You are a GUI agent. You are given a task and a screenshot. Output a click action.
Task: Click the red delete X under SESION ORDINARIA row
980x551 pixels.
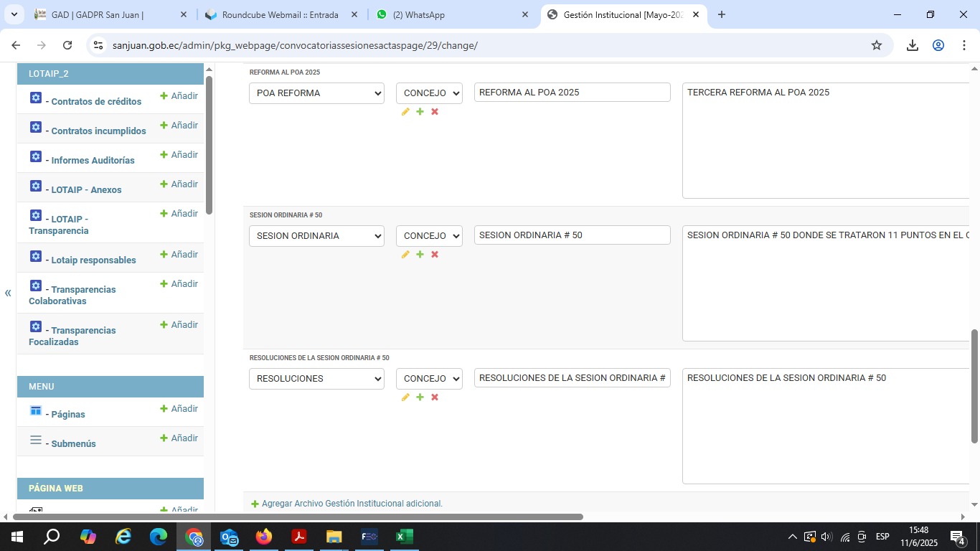[435, 255]
